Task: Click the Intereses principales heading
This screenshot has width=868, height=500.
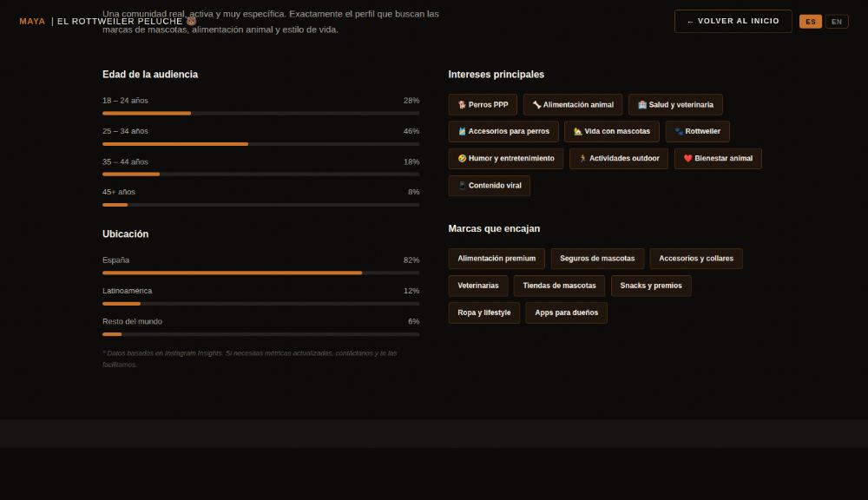Action: tap(496, 74)
